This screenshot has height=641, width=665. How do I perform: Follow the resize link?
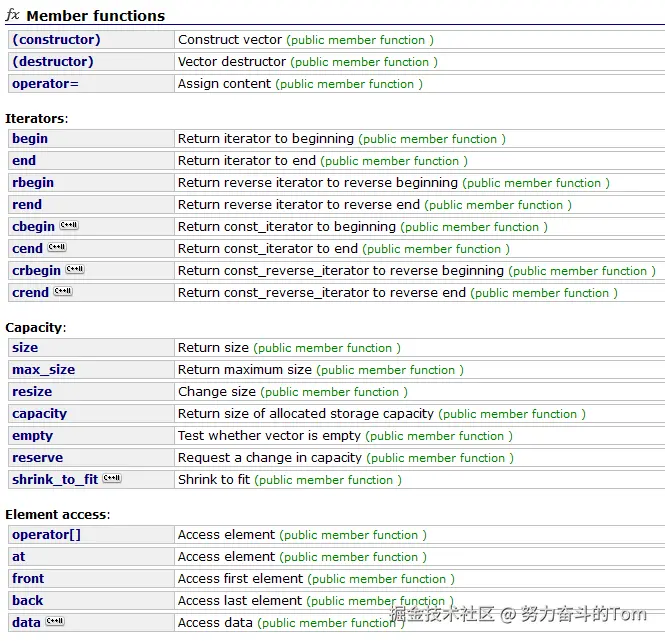pos(32,392)
